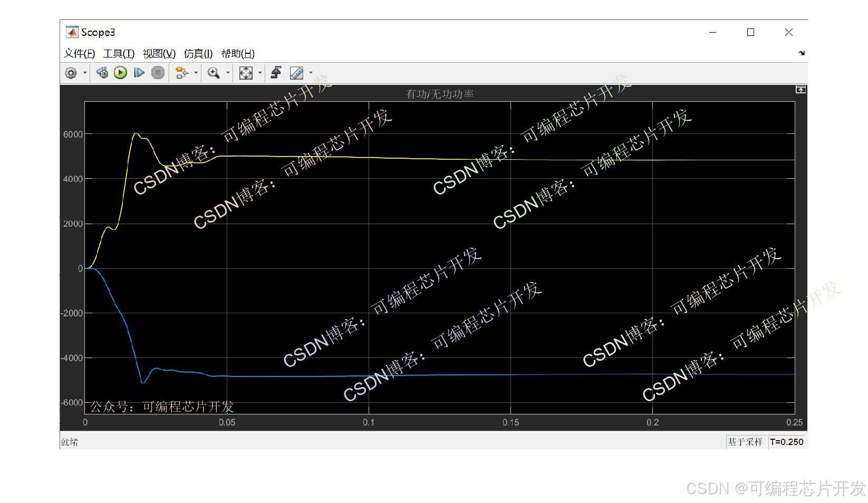Click the 0.05 x-axis tick label
The height and width of the screenshot is (503, 868).
coord(227,422)
